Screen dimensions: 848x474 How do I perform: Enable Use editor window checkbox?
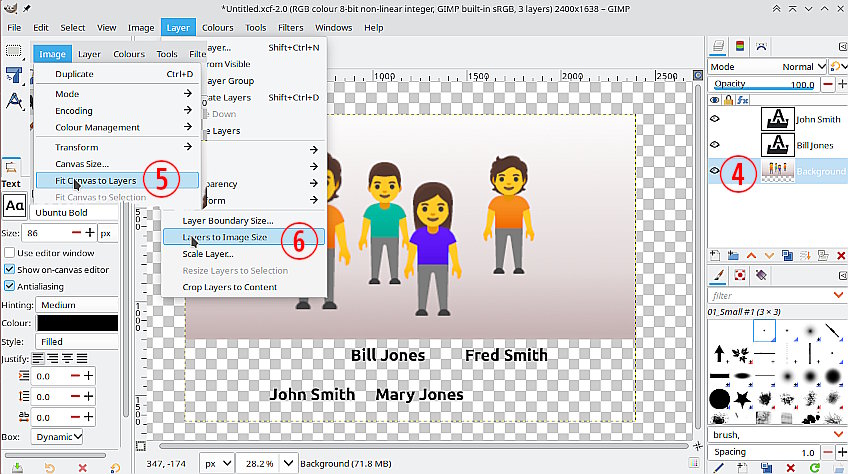tap(10, 253)
